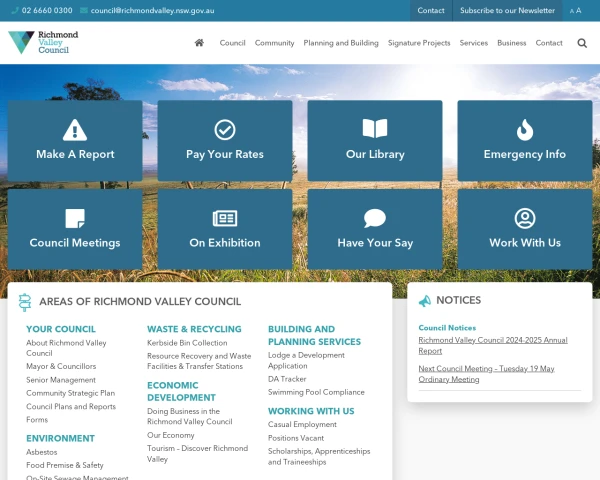600x480 pixels.
Task: Click the home icon in navigation bar
Action: (199, 42)
